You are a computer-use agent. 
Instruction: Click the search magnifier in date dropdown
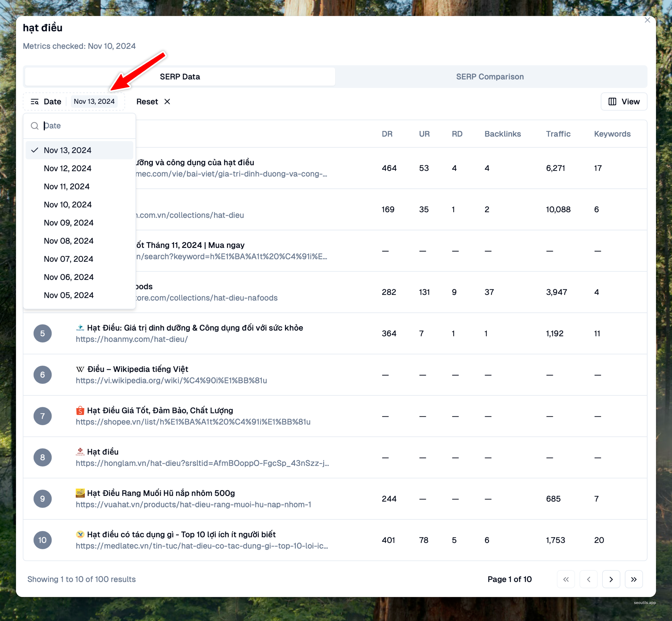(35, 126)
